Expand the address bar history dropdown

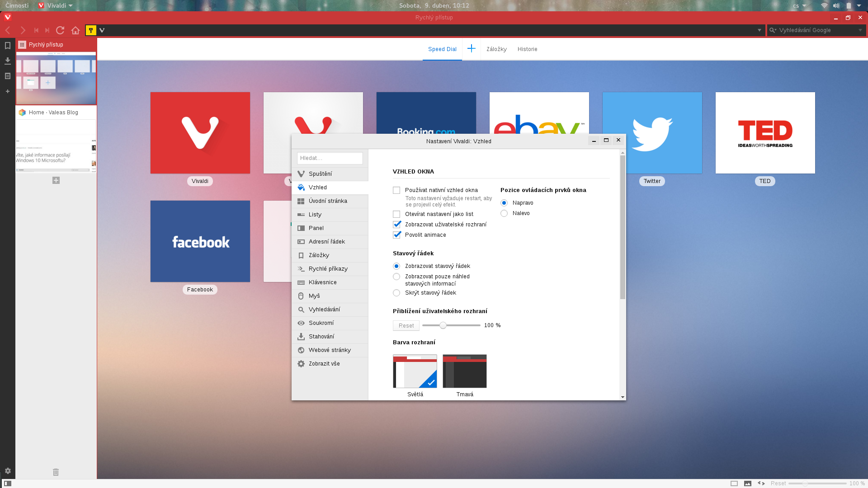tap(759, 30)
